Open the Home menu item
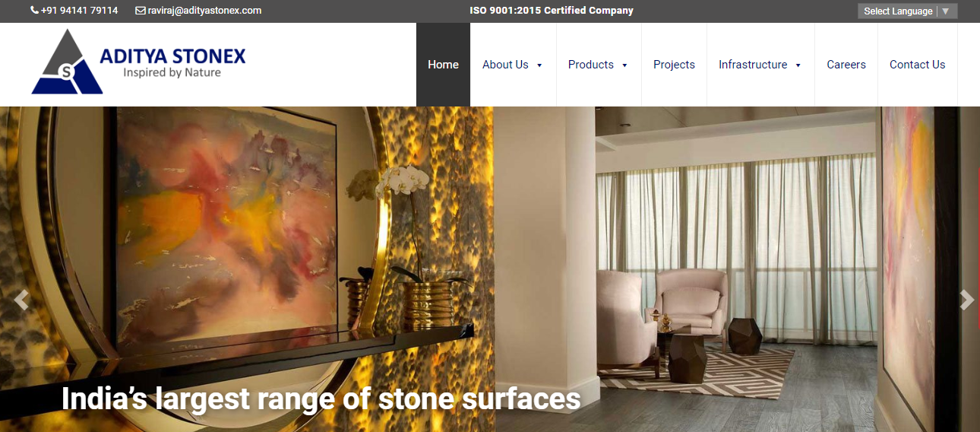Viewport: 980px width, 432px height. tap(443, 65)
